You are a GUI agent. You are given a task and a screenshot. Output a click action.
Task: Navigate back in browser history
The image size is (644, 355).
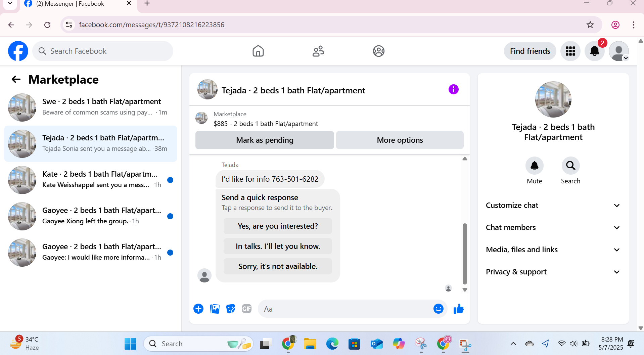[x=11, y=25]
